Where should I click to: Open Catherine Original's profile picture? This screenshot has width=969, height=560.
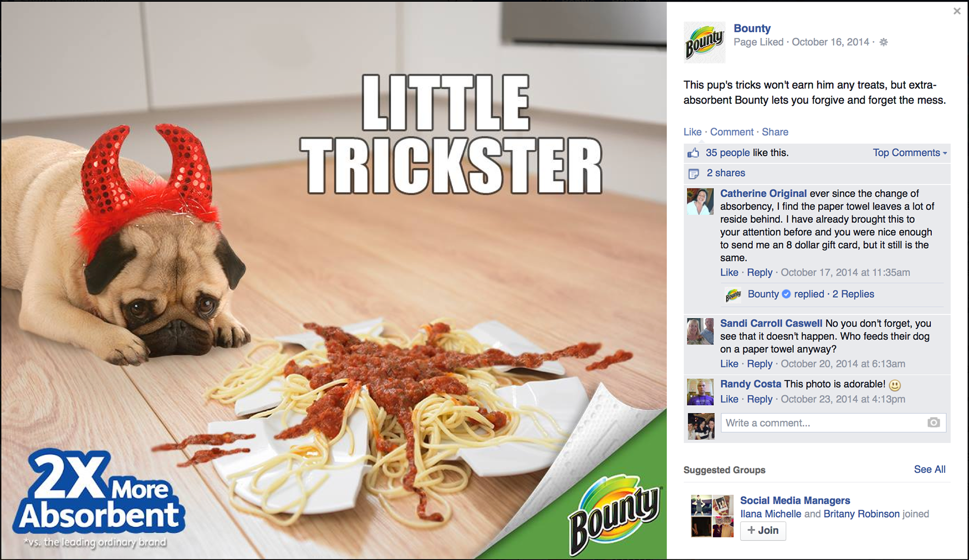(700, 201)
